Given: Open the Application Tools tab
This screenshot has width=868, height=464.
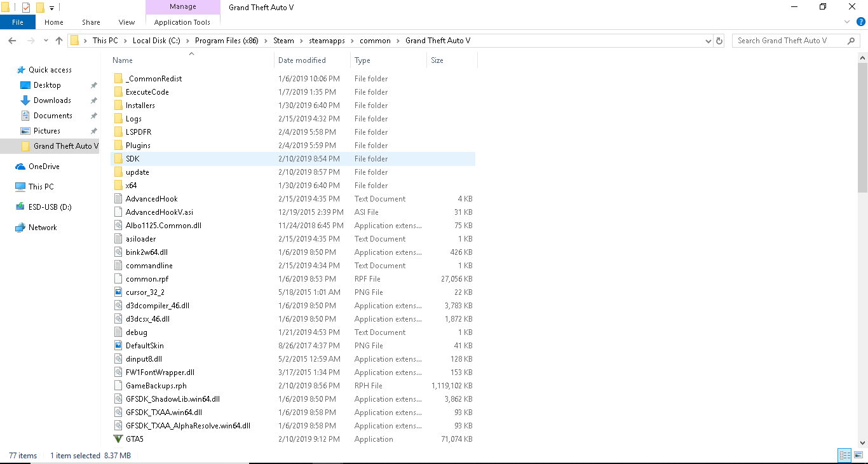Looking at the screenshot, I should pos(182,22).
